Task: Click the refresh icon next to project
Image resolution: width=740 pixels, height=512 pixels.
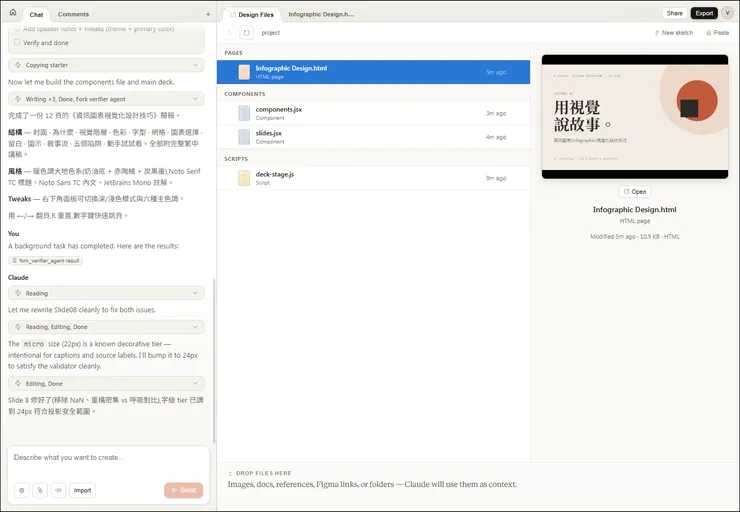Action: coord(246,33)
